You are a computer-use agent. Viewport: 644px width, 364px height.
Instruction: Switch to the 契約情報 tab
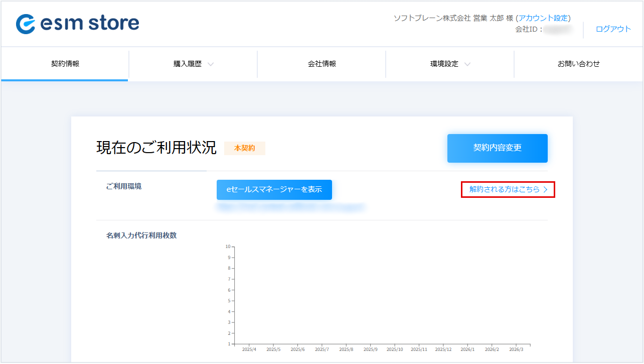[65, 64]
